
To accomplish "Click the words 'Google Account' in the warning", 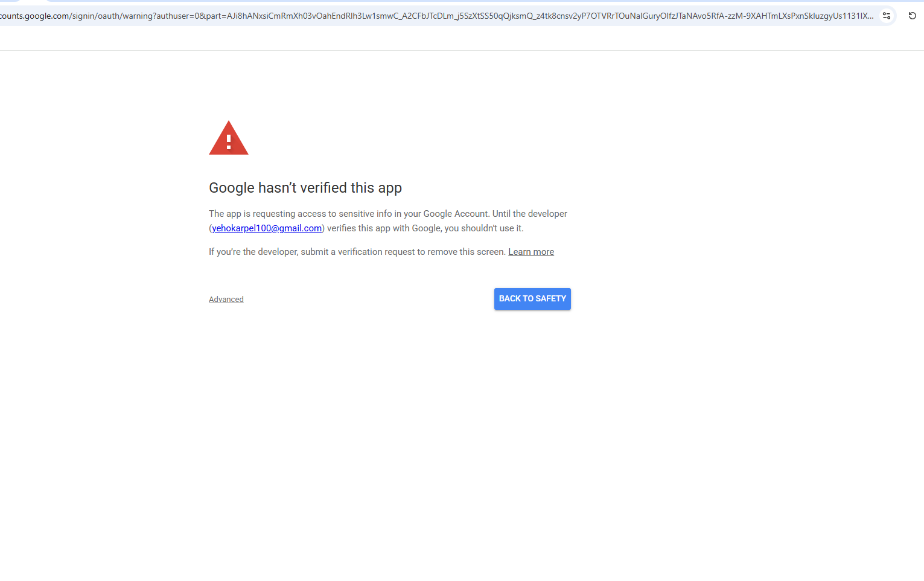I will click(456, 214).
